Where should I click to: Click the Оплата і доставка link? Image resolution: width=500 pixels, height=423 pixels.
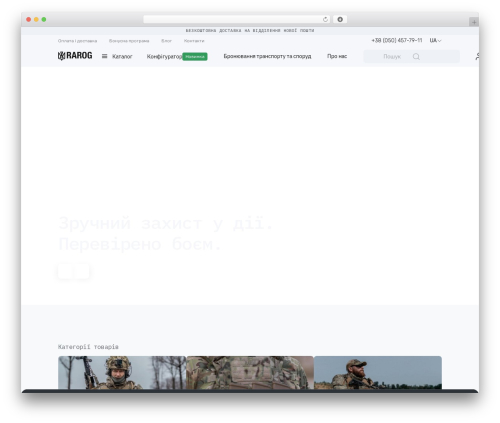pyautogui.click(x=77, y=41)
